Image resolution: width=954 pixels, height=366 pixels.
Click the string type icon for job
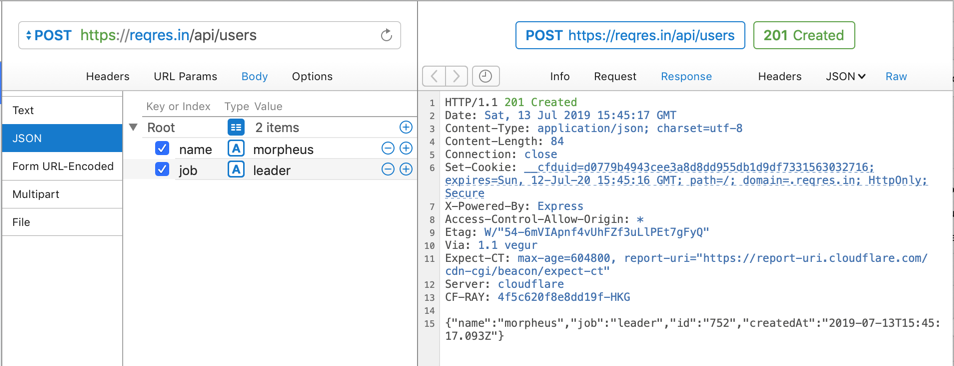click(x=235, y=170)
